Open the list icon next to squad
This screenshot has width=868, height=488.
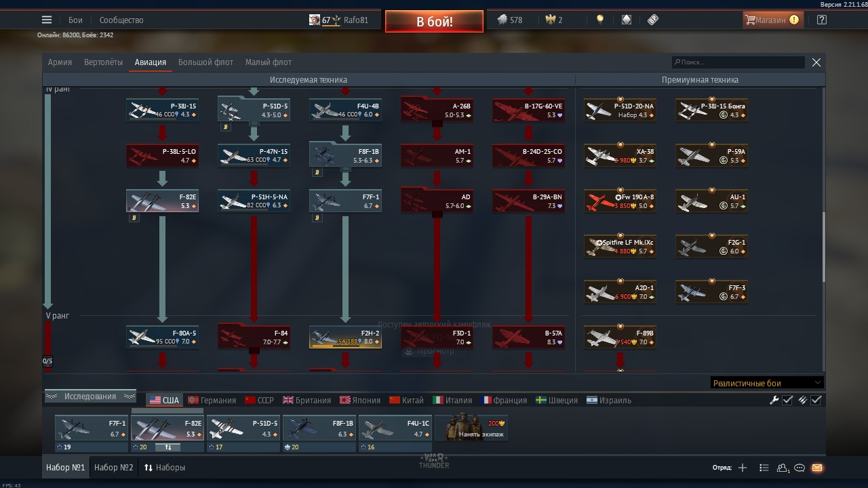click(x=764, y=468)
